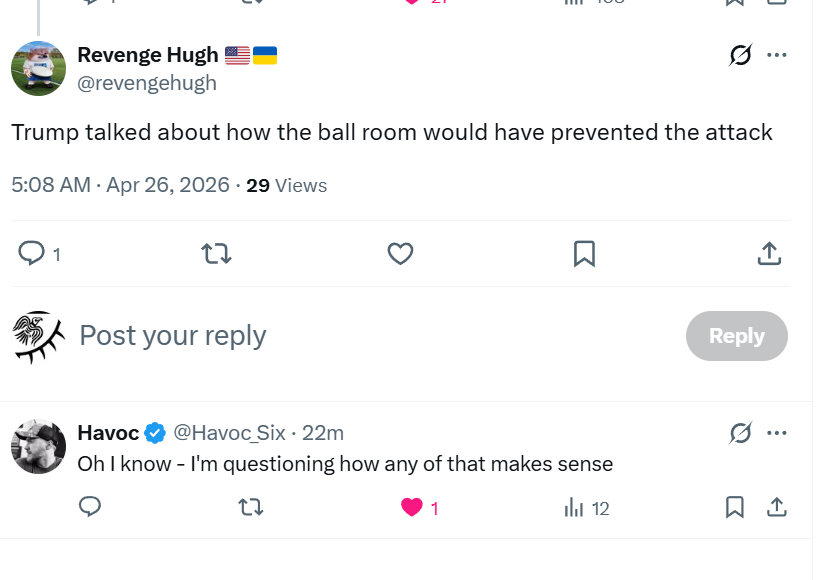Screen dimensions: 834x580
Task: Open Havoc's profile picture
Action: coord(38,446)
